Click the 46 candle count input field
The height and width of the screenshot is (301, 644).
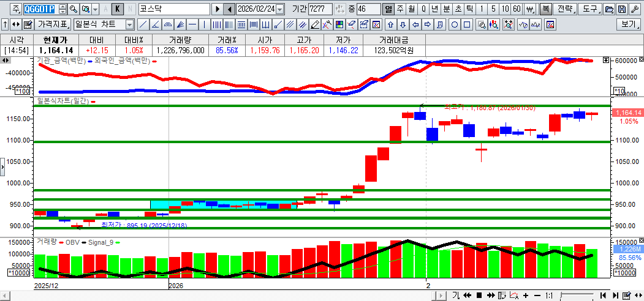pos(368,9)
